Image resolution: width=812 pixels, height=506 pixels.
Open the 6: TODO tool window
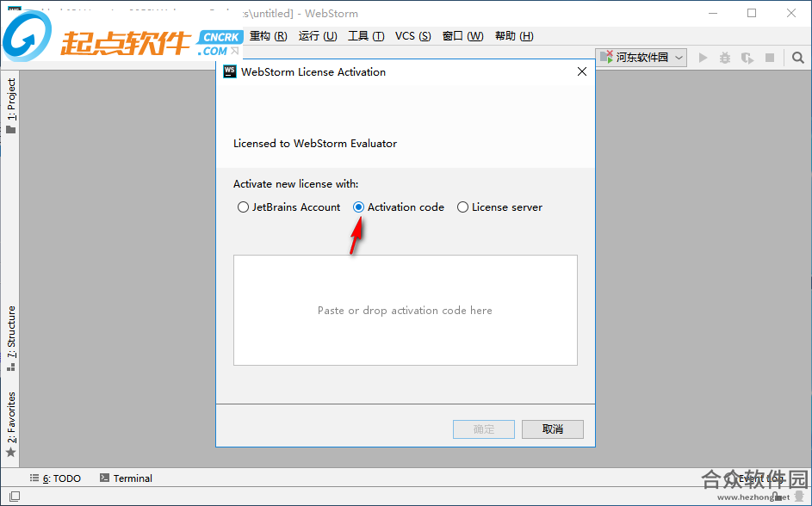coord(55,478)
